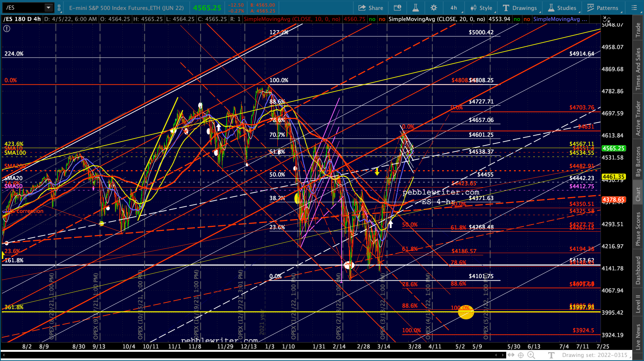Click the 361.8% extension label
Screen dimensions: 644x361
tap(14, 307)
